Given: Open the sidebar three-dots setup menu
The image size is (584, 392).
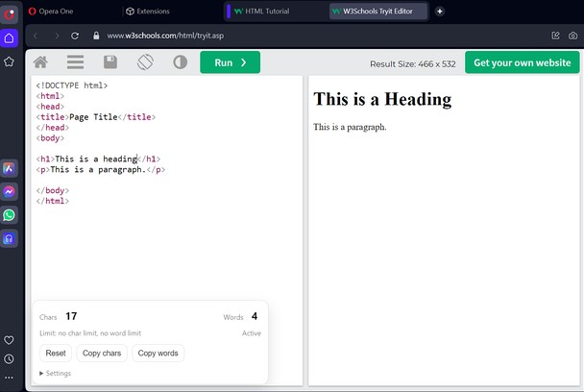Looking at the screenshot, I should click(9, 377).
